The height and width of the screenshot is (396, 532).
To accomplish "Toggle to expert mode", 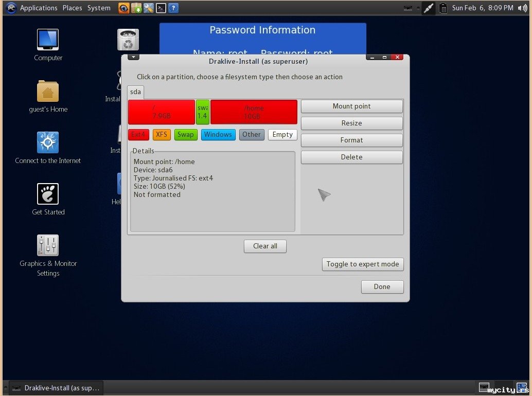I will click(363, 264).
